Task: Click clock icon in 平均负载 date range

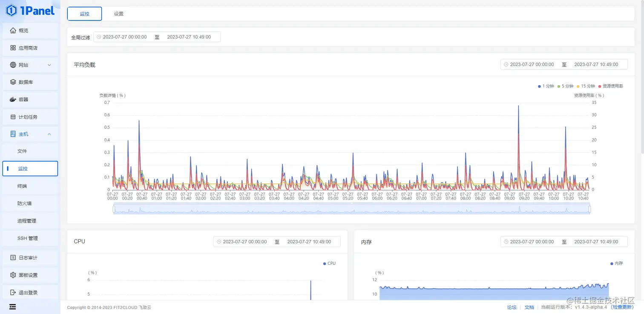Action: point(506,65)
